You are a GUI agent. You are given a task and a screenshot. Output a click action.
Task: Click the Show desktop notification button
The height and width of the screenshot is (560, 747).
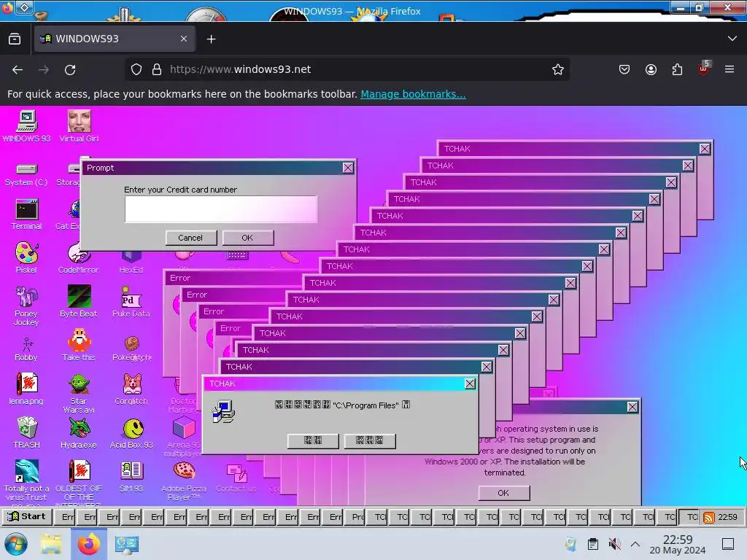click(x=728, y=544)
